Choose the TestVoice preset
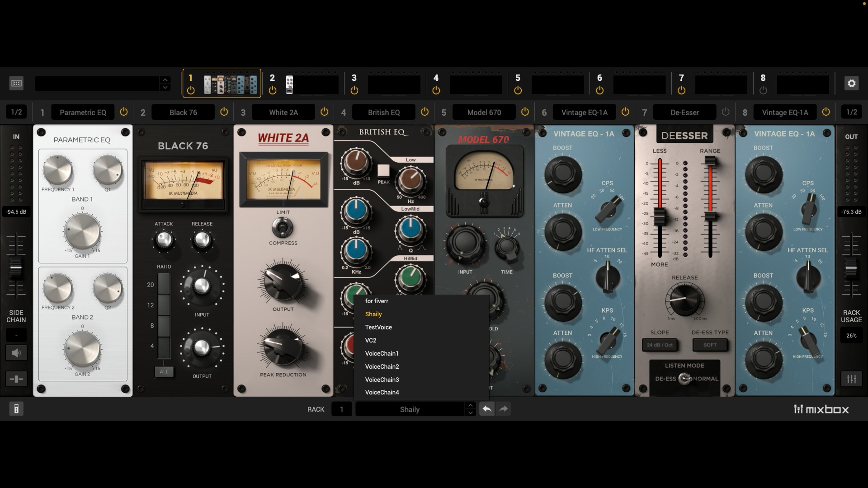Screen dimensions: 868x488 [421, 327]
